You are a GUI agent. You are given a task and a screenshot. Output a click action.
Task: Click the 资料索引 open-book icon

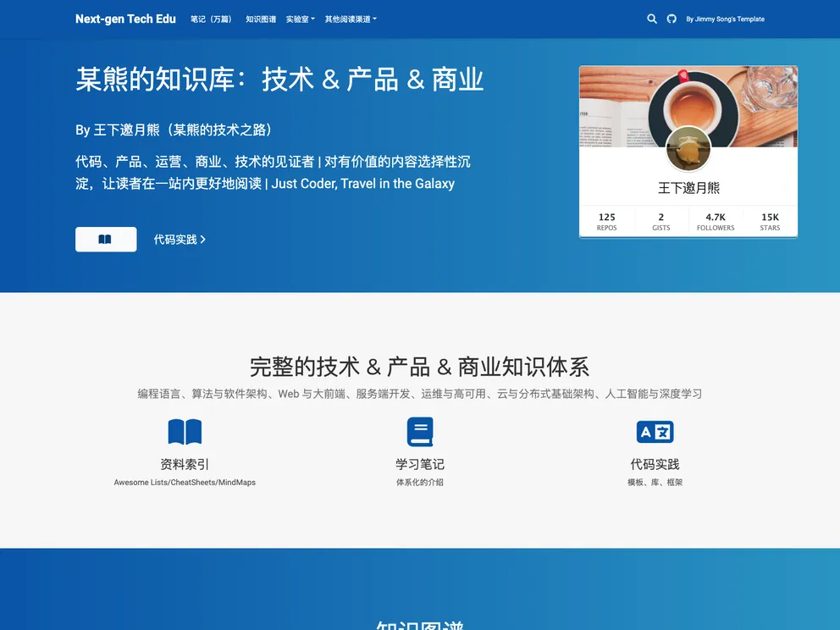pos(184,431)
